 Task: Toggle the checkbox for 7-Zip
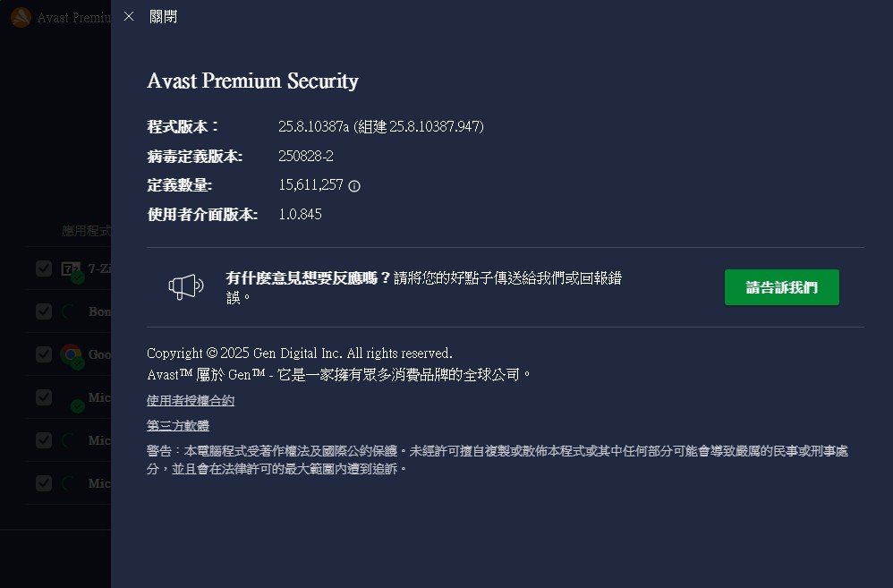(44, 268)
